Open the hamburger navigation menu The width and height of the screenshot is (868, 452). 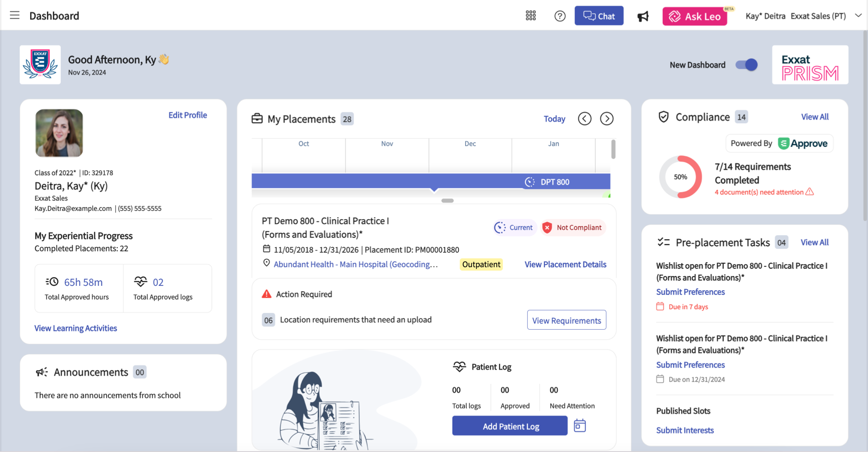click(x=14, y=15)
